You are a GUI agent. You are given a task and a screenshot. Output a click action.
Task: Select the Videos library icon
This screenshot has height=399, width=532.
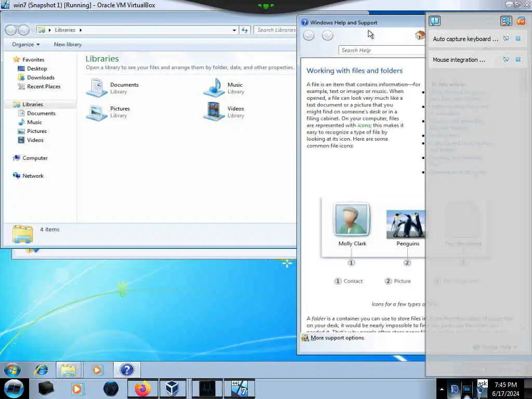pos(214,112)
